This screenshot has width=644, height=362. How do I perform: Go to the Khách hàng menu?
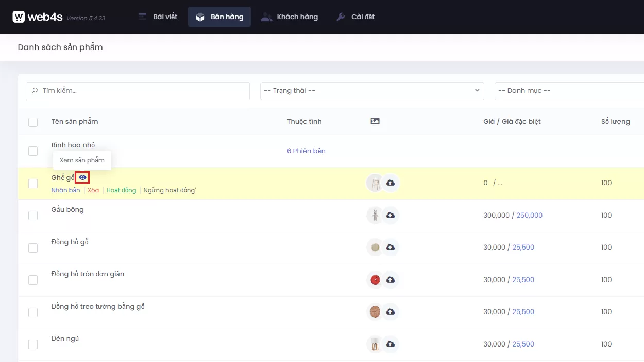point(290,17)
